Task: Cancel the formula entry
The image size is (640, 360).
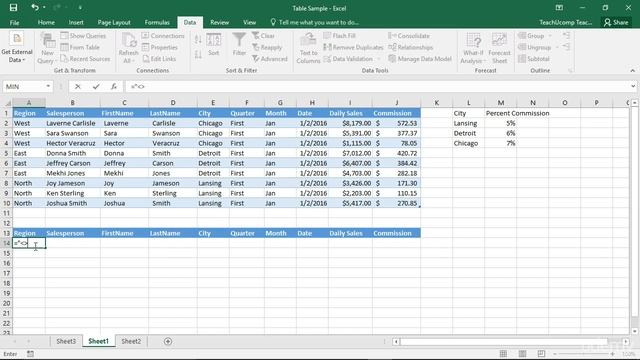Action: pos(78,87)
